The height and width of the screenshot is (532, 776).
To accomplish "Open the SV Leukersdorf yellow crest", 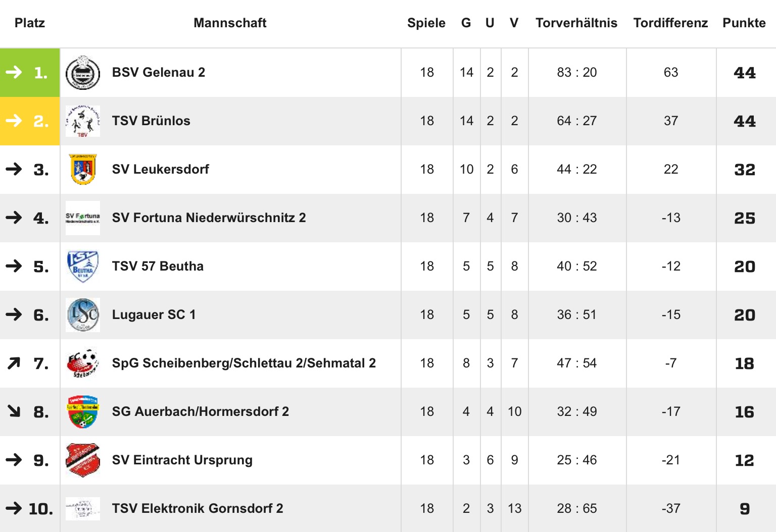I will point(83,170).
